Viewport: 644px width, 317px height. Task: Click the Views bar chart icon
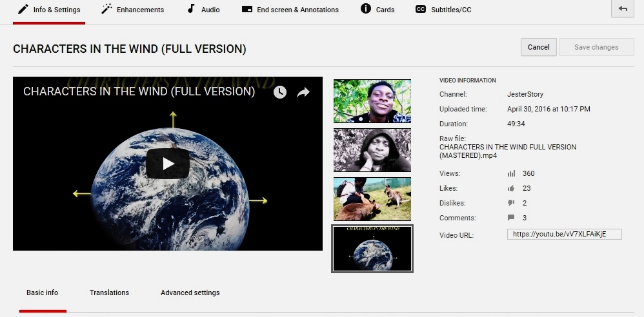pos(511,173)
